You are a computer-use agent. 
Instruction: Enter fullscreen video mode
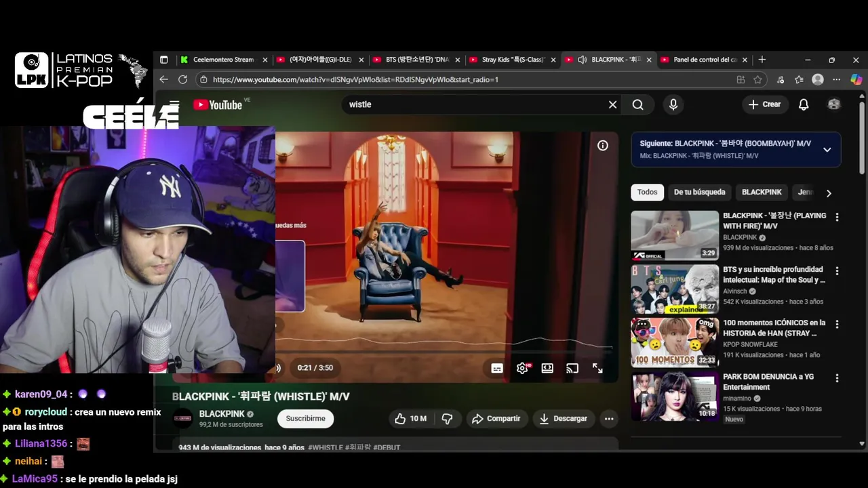click(597, 368)
